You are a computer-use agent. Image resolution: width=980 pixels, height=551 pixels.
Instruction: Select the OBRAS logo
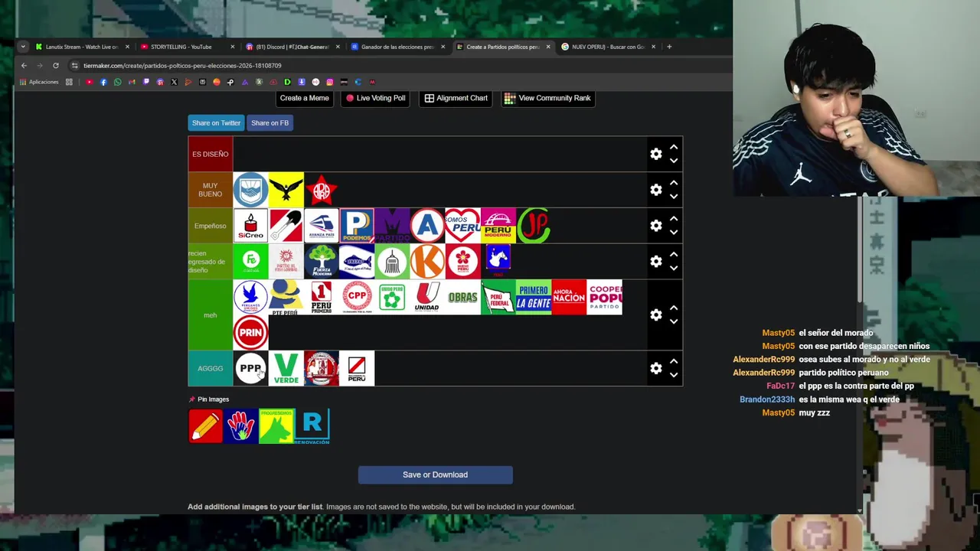(462, 297)
